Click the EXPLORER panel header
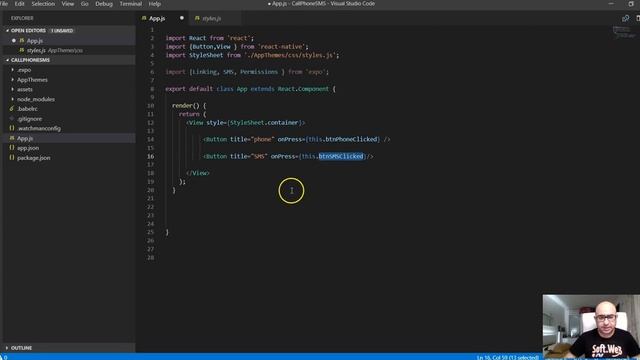The image size is (640, 360). pos(22,18)
